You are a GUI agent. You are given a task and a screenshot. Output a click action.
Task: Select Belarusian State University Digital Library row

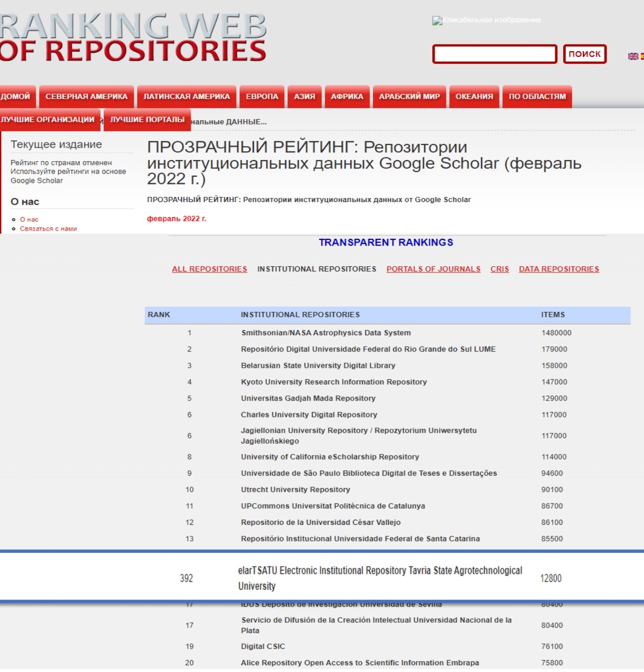tap(387, 365)
